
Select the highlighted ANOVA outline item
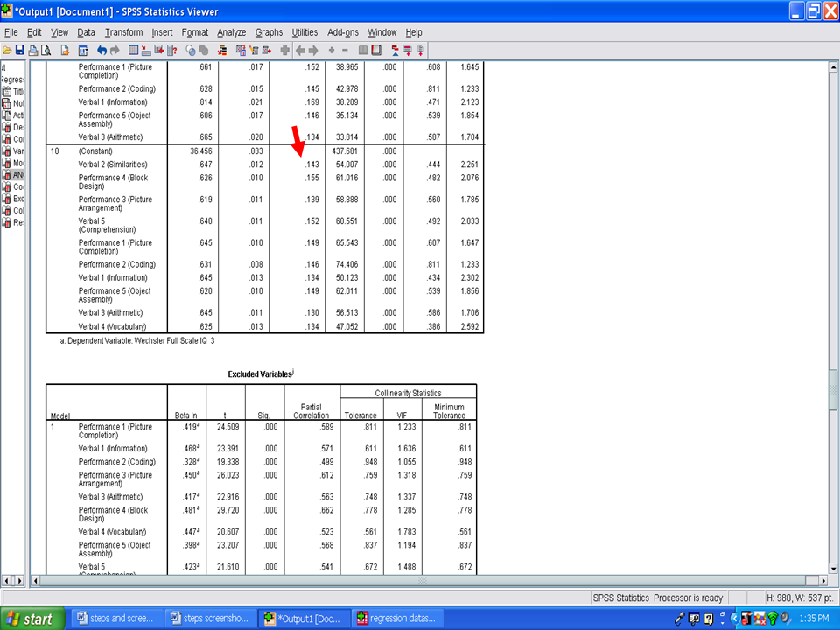click(17, 174)
